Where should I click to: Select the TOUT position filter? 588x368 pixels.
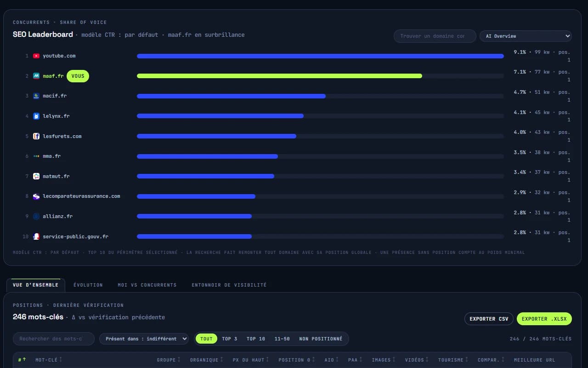(x=207, y=339)
